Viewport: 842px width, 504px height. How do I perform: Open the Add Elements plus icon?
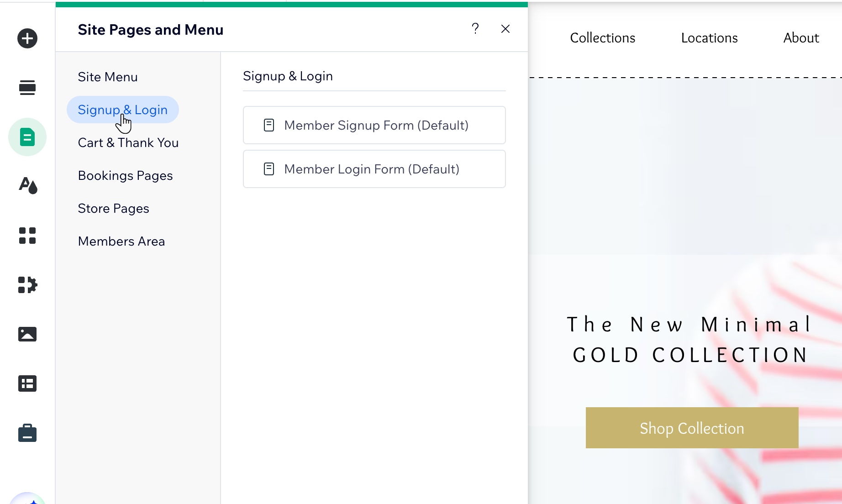tap(27, 38)
